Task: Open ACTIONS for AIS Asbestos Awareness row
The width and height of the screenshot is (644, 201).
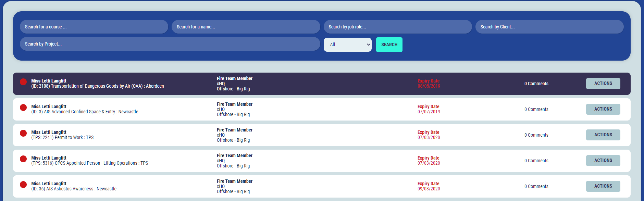Action: point(603,186)
